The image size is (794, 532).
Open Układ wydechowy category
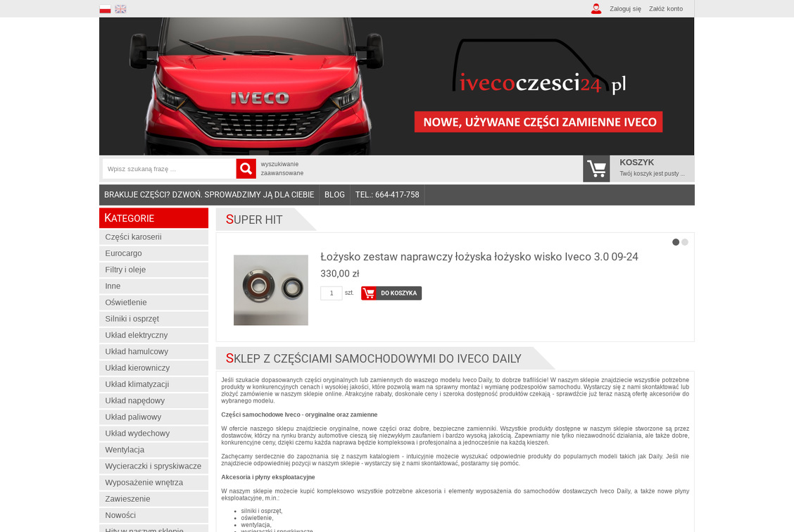tap(153, 433)
